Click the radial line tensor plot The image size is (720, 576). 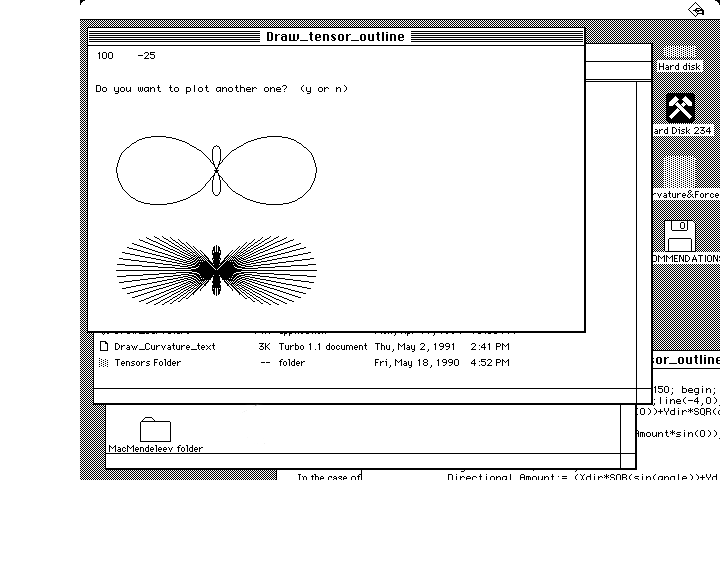(216, 271)
